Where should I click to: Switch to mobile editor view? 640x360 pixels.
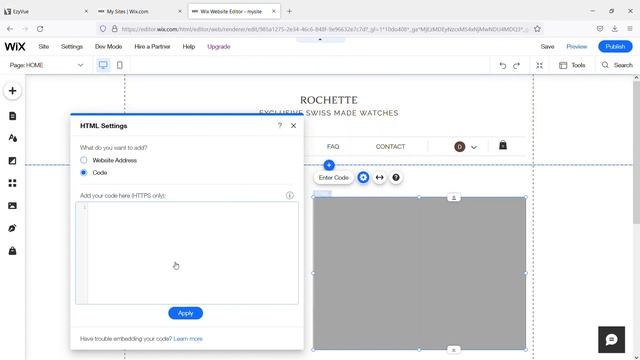coord(120,65)
